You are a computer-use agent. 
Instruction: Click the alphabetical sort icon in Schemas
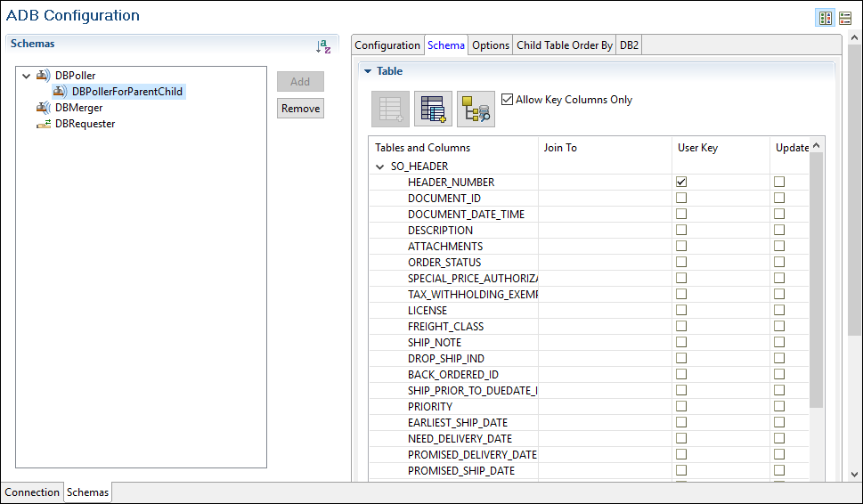pyautogui.click(x=323, y=46)
